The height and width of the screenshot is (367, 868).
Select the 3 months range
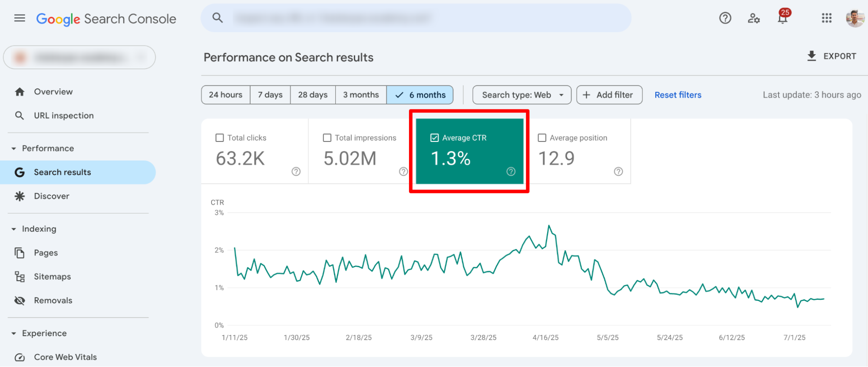pyautogui.click(x=361, y=95)
